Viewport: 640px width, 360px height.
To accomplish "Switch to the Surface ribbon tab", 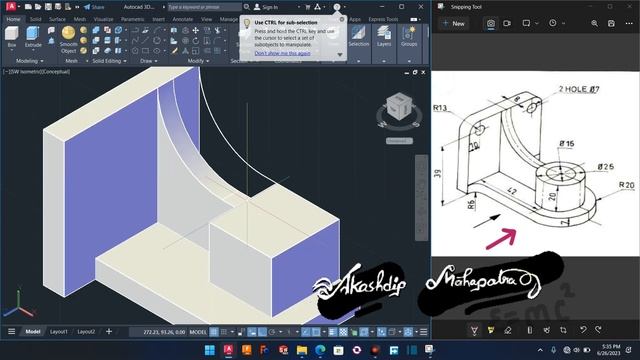I will click(57, 19).
